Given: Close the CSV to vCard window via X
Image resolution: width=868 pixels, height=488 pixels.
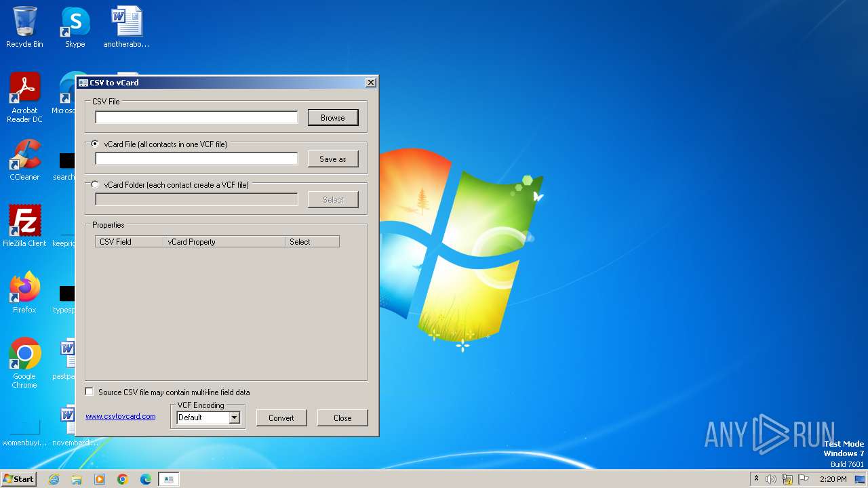Looking at the screenshot, I should (x=370, y=83).
